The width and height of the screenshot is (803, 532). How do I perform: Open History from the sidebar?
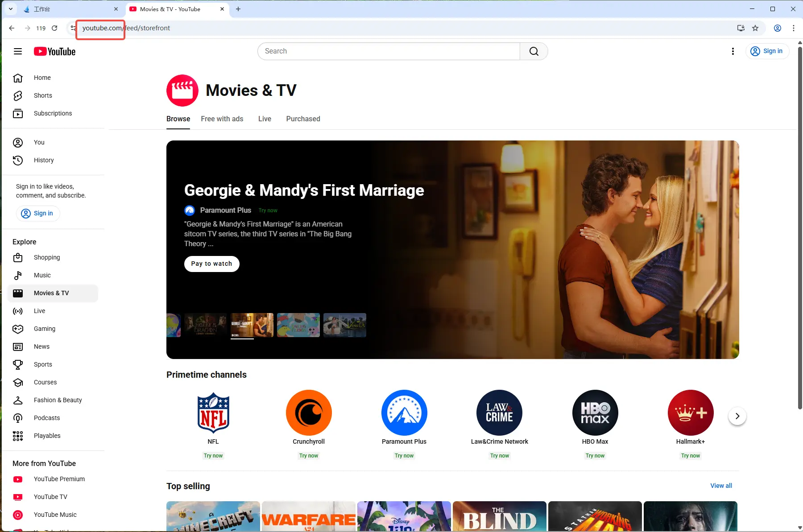(x=43, y=160)
